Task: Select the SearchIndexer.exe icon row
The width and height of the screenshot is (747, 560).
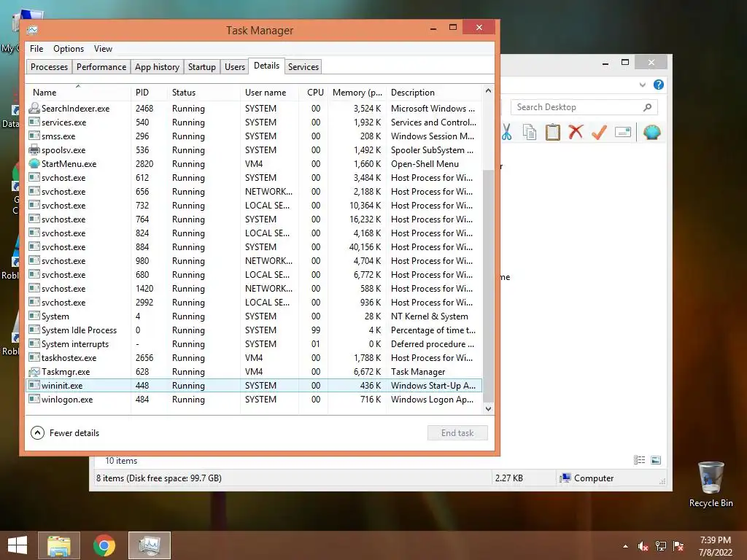Action: coord(255,109)
